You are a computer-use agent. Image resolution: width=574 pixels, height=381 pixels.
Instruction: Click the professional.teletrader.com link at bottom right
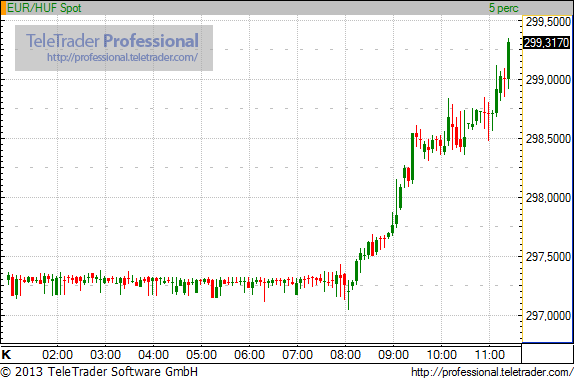[492, 372]
